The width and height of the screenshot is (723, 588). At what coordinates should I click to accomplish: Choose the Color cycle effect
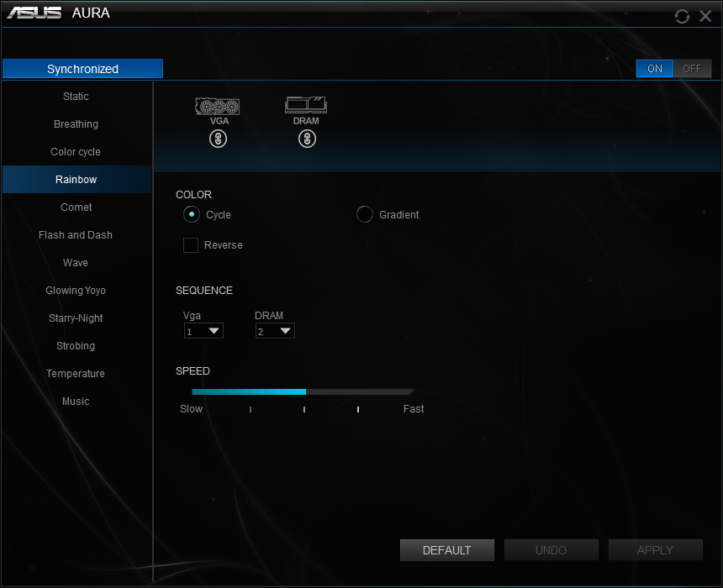click(x=76, y=151)
